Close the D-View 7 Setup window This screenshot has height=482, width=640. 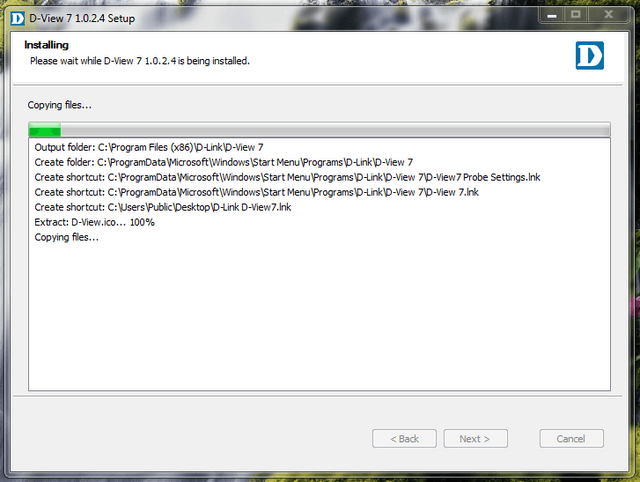(608, 15)
